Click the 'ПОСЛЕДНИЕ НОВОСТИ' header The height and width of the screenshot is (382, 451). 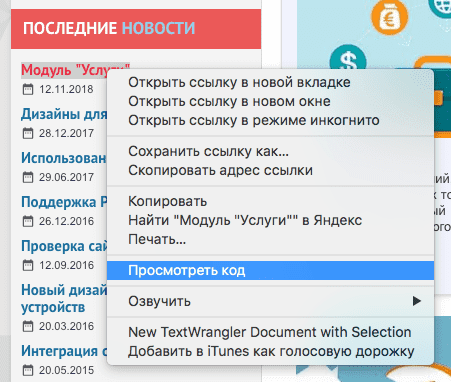click(x=136, y=29)
